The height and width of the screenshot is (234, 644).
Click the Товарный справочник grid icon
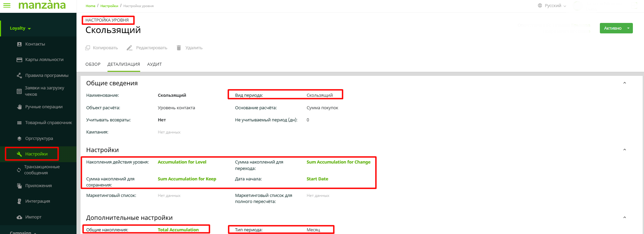click(x=19, y=123)
